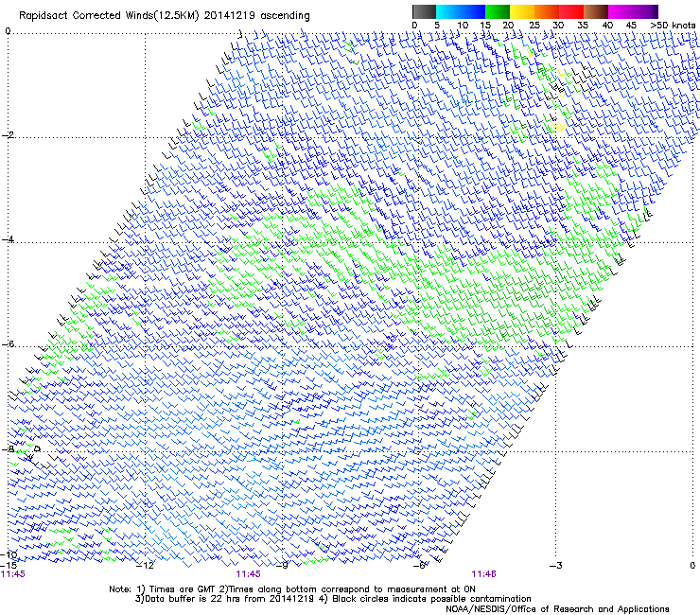Click the note 'Data buffer is 22 hrs from 20141219'

coord(230,599)
